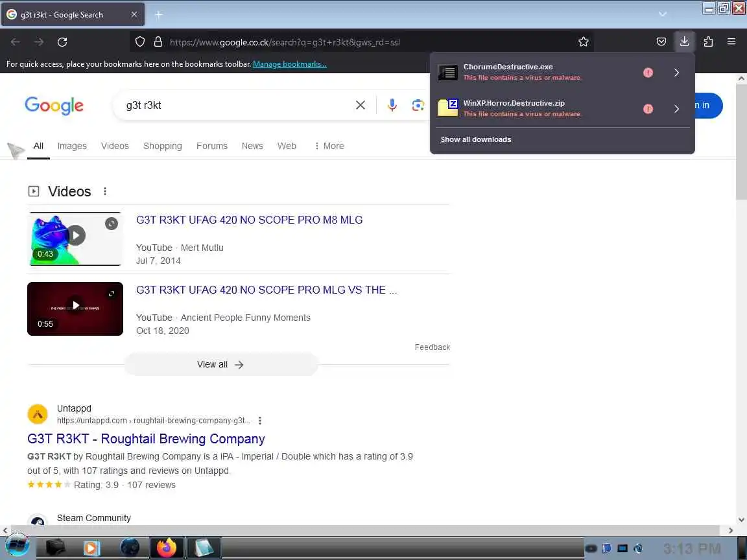
Task: Open the Firefox application menu
Action: pos(731,42)
